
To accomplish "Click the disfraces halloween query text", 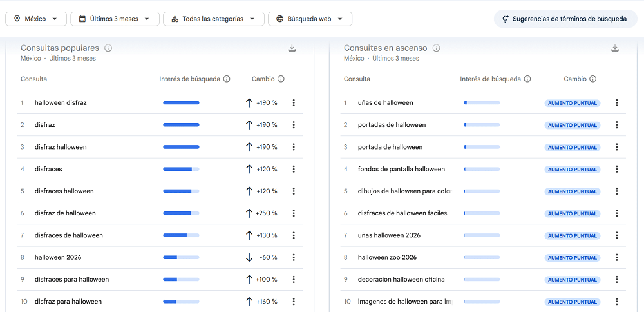I will click(64, 191).
